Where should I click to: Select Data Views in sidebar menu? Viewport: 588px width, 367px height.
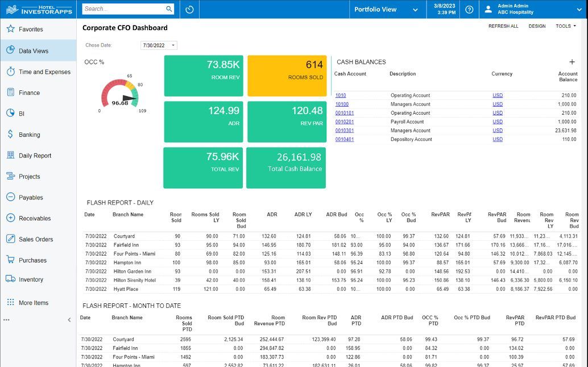click(x=34, y=51)
